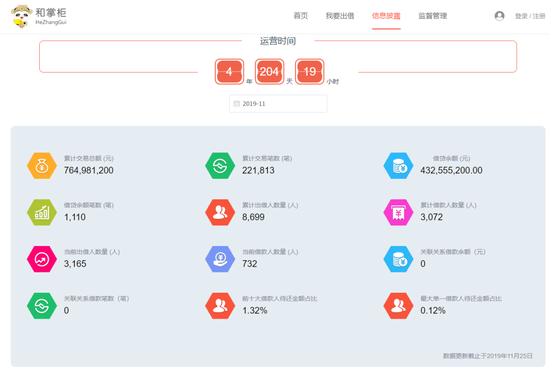
Task: Click the blue coins icon beside 432,555,200.00
Action: [398, 166]
